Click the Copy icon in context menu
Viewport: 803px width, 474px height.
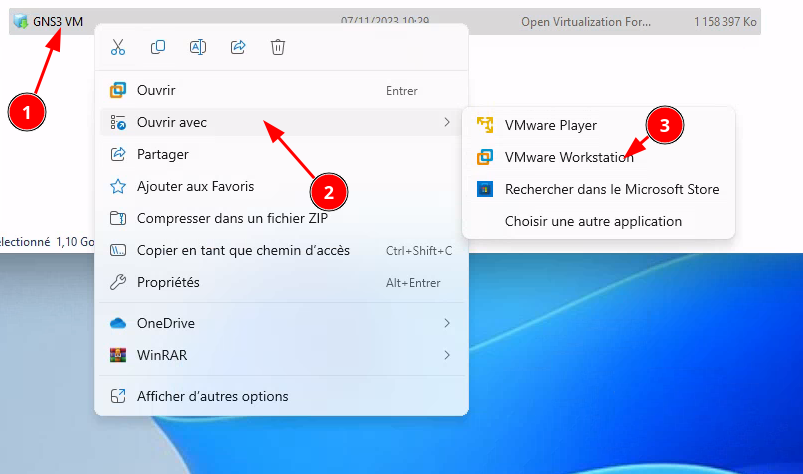158,47
